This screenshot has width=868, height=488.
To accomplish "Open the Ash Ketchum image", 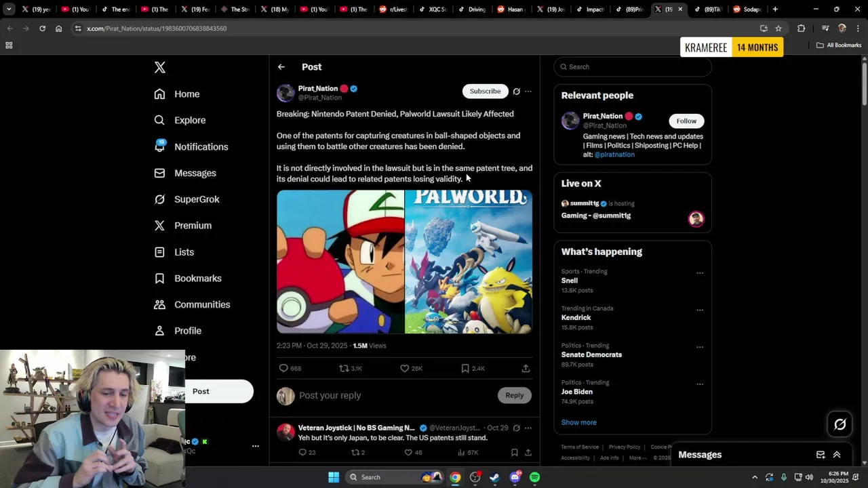I will point(340,262).
